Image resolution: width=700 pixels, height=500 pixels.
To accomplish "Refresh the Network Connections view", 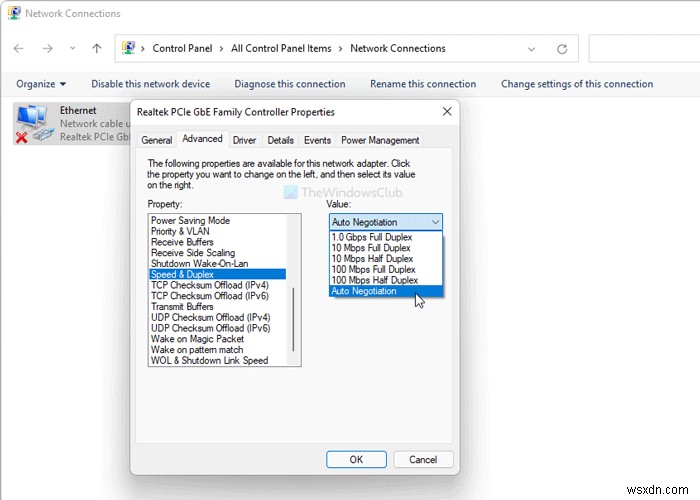I will 562,49.
